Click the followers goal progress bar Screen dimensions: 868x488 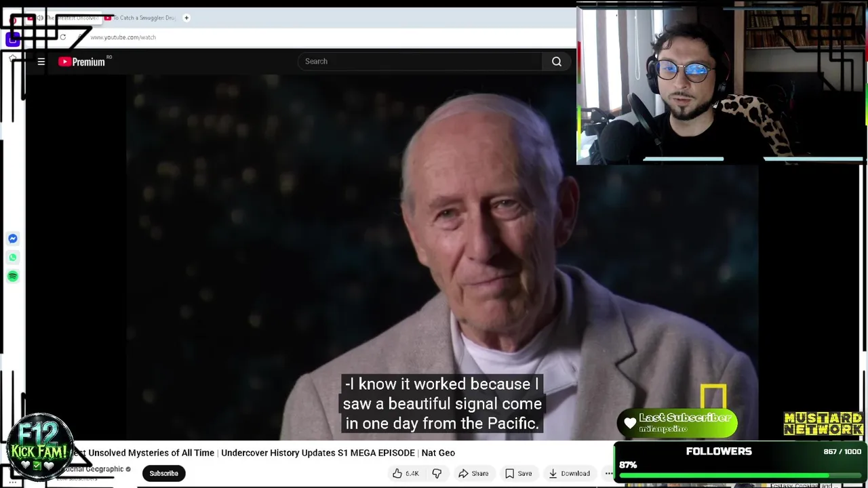[741, 476]
